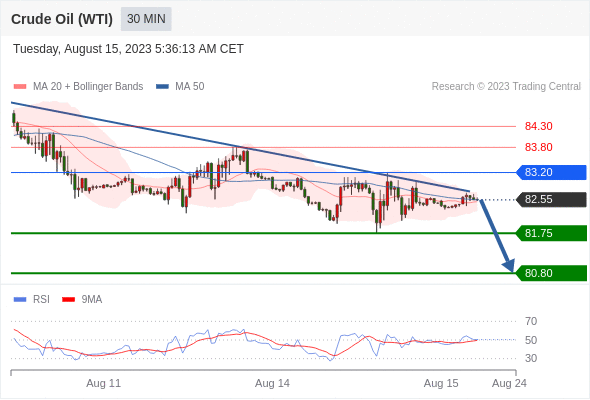Click the red 84.30 resistance label
The height and width of the screenshot is (400, 590).
tap(538, 126)
